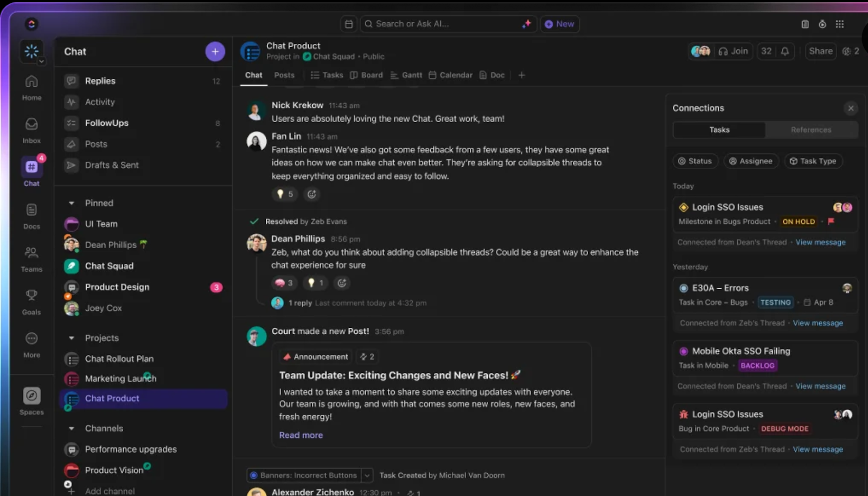Open Goals from the left sidebar
Screen dimensions: 868x496
point(31,300)
